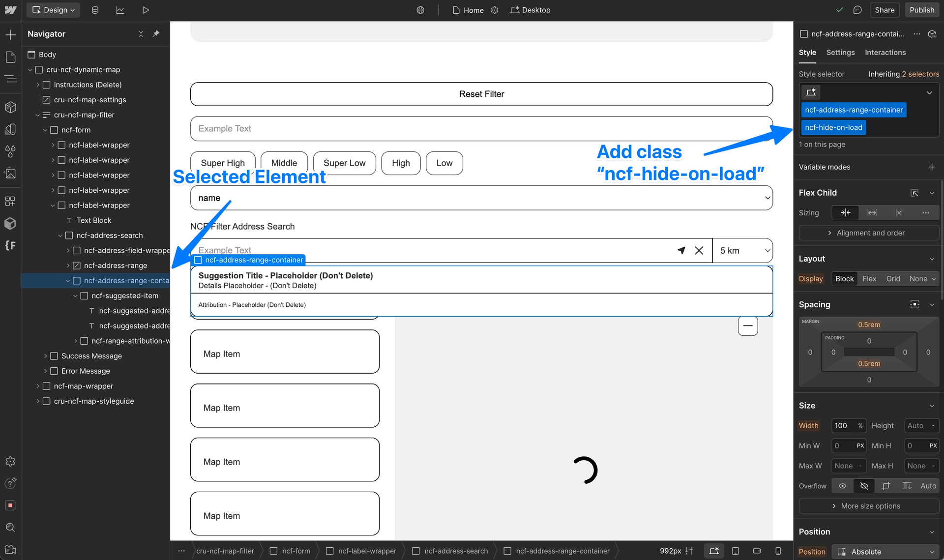Set overflow to Auto

click(x=928, y=486)
